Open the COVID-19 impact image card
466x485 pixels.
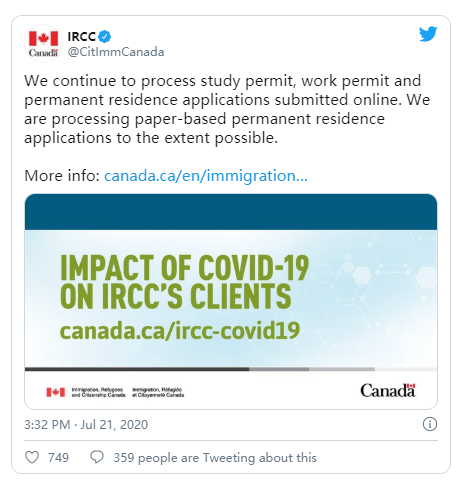(x=231, y=302)
